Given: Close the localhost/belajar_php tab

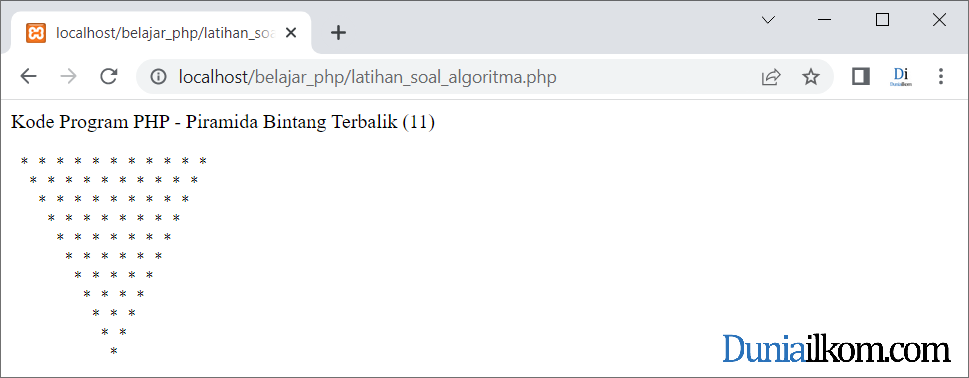Looking at the screenshot, I should [290, 33].
